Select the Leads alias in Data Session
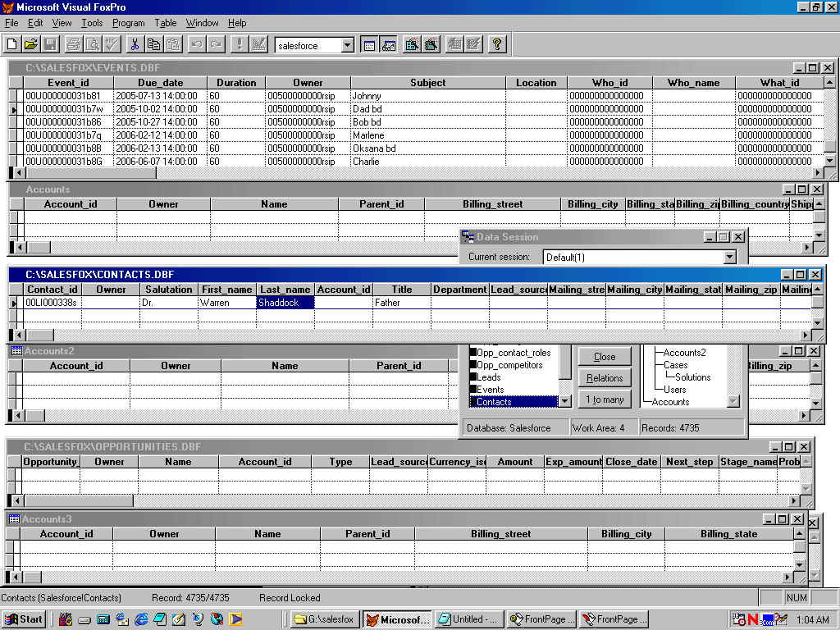840x630 pixels. 514,377
